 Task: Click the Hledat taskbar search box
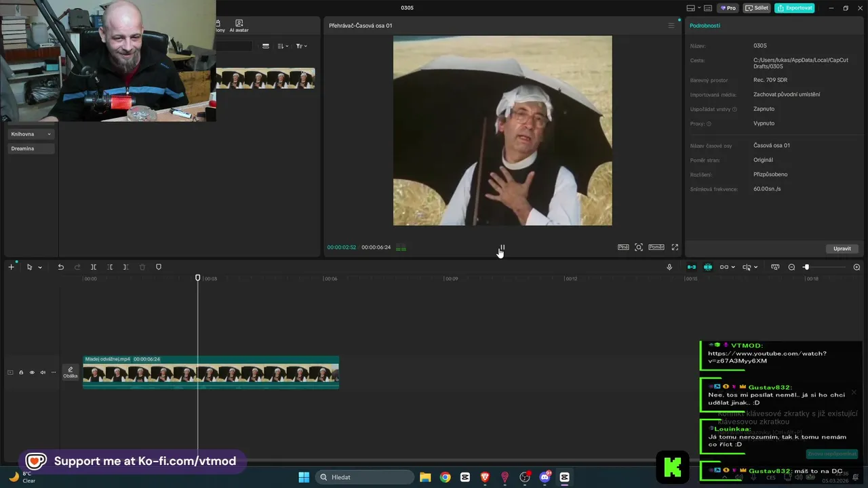coord(365,477)
